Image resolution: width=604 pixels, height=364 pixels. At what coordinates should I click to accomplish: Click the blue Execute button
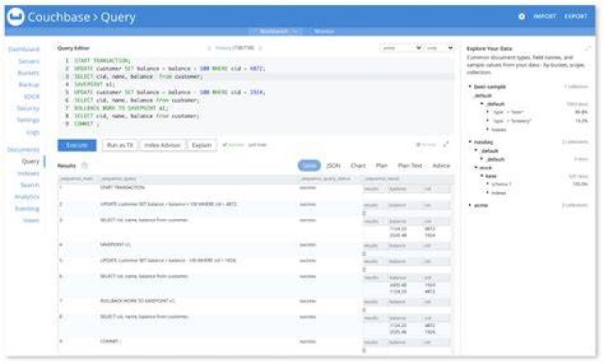click(77, 145)
